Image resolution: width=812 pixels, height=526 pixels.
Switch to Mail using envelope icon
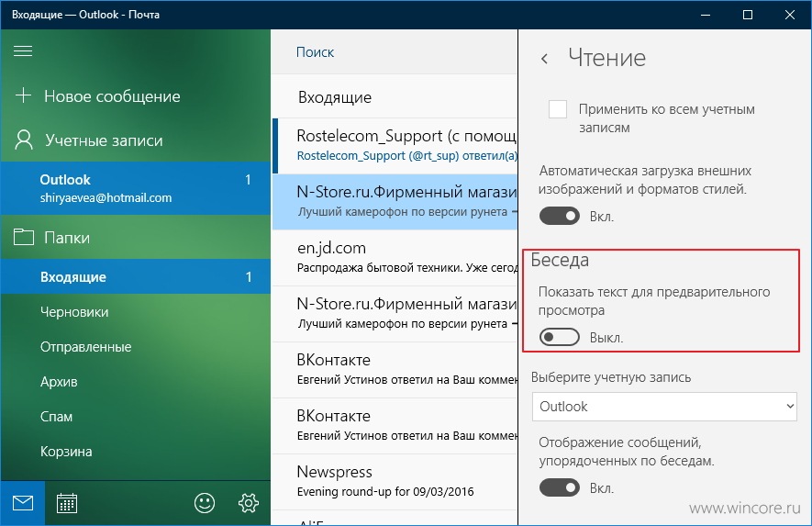23,503
